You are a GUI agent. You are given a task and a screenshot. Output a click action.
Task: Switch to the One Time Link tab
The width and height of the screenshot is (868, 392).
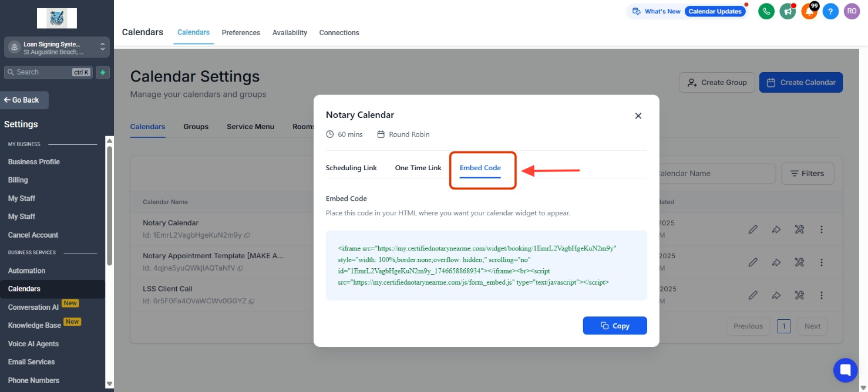418,168
